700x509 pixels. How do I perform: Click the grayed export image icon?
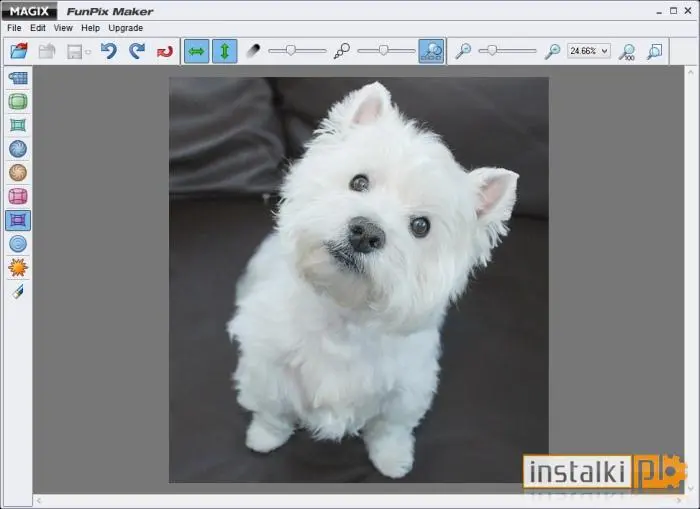47,51
